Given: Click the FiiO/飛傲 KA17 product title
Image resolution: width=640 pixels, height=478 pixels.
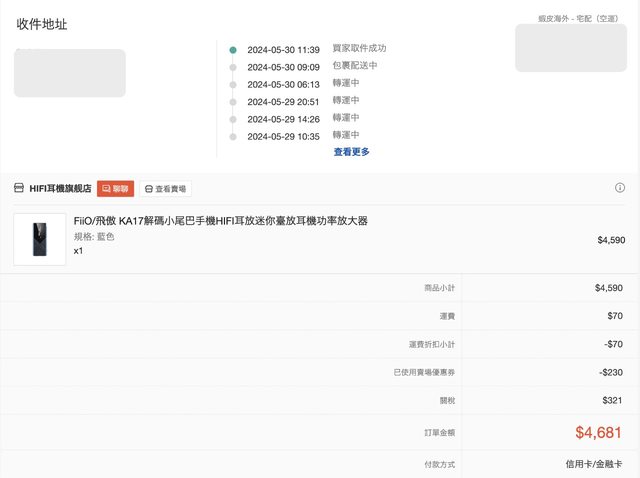Looking at the screenshot, I should tap(220, 221).
